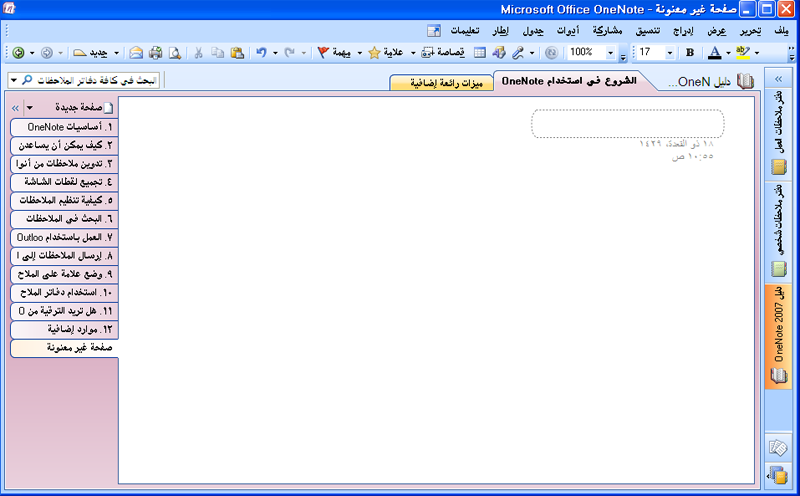
Task: Open the 100% zoom dropdown
Action: (x=610, y=53)
